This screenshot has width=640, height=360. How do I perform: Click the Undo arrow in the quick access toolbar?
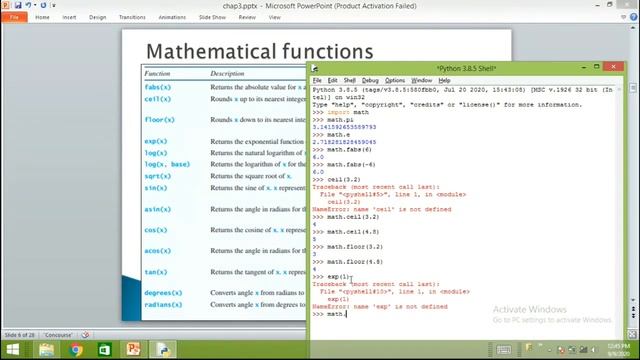(28, 5)
